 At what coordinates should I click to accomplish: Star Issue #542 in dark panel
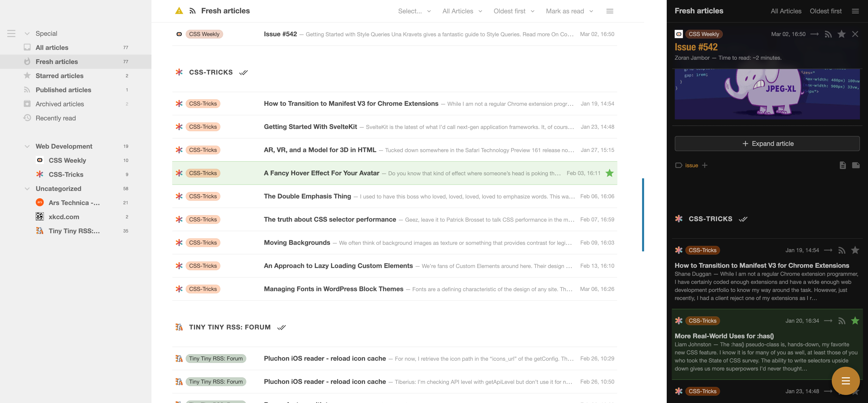point(841,34)
